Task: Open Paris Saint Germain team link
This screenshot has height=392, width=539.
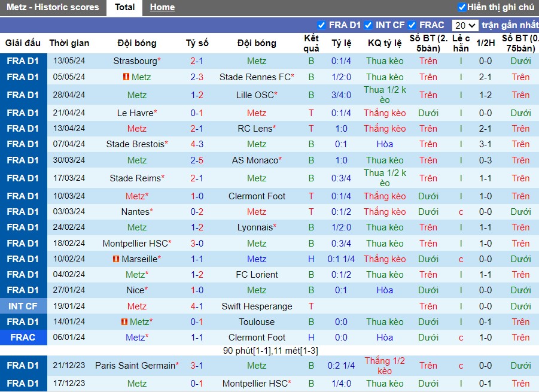Action: (135, 366)
